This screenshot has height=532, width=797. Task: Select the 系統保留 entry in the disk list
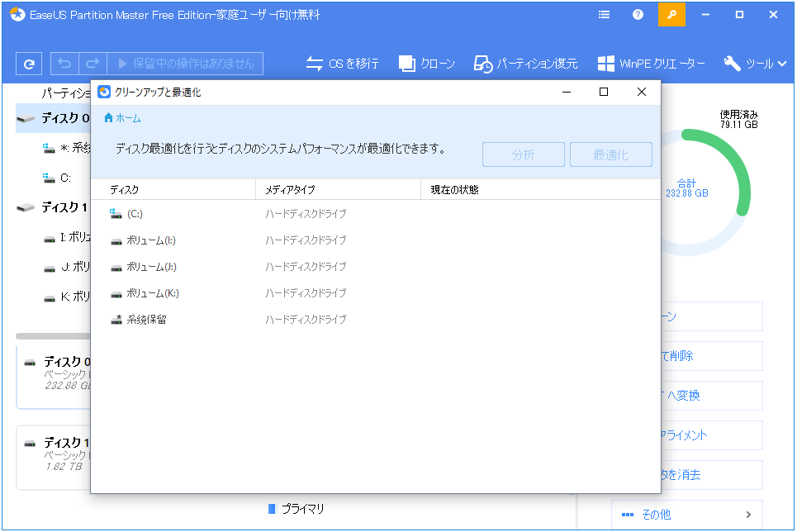click(x=146, y=320)
